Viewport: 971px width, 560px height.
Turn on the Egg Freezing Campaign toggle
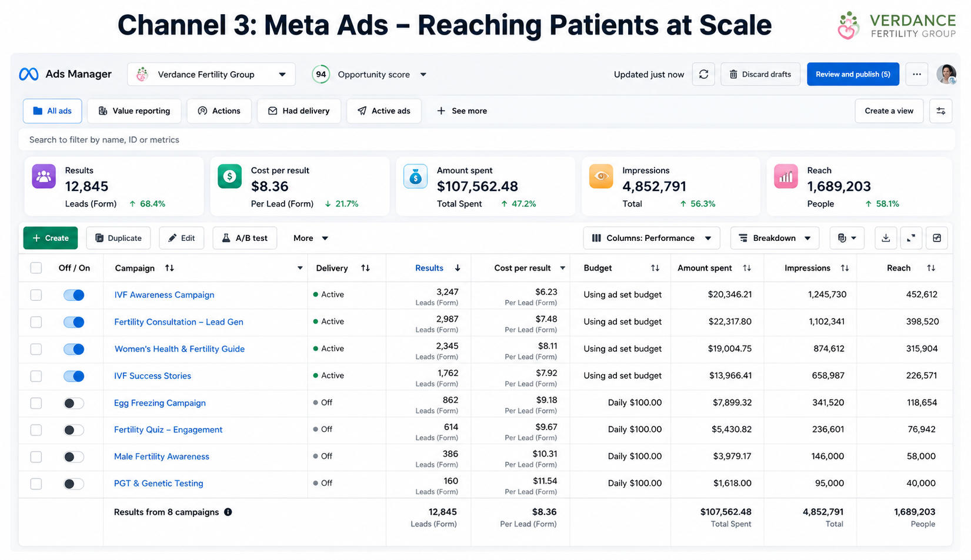[x=74, y=403]
